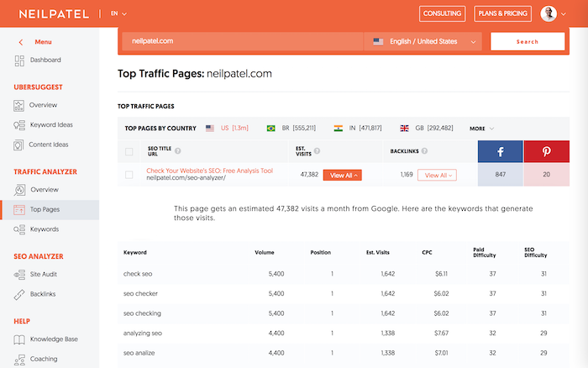Select Content Ideas menu item

(49, 145)
